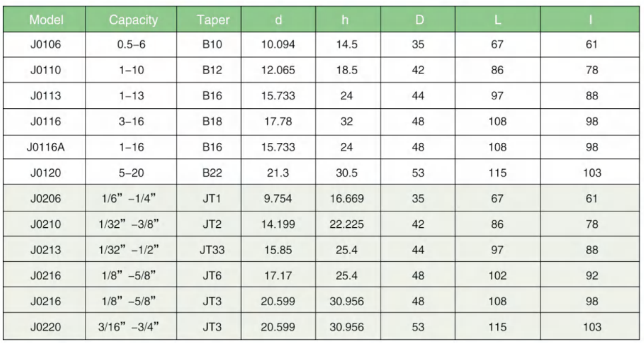
Task: Select the J0220 model cell
Action: (x=47, y=326)
